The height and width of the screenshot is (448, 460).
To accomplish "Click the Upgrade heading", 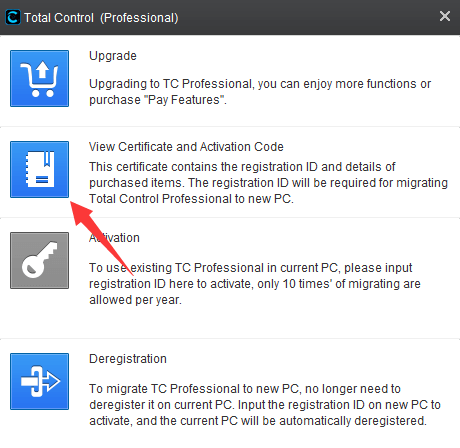I will click(x=113, y=56).
